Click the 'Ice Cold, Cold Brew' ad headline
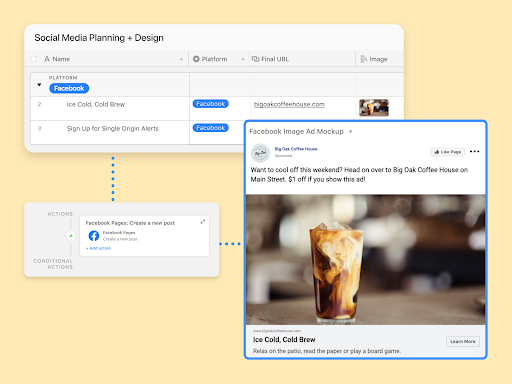Viewport: 512px width, 384px height. click(284, 340)
